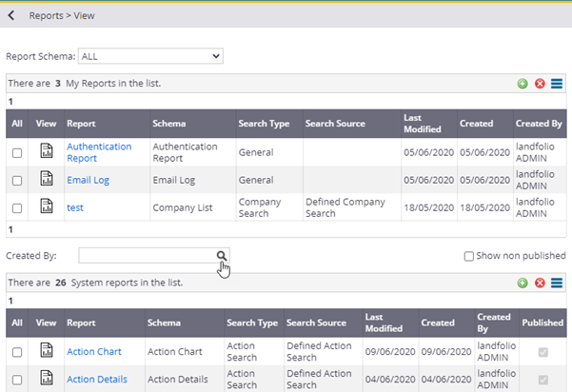Screen dimensions: 572x392
Task: Add a new System report
Action: [523, 283]
